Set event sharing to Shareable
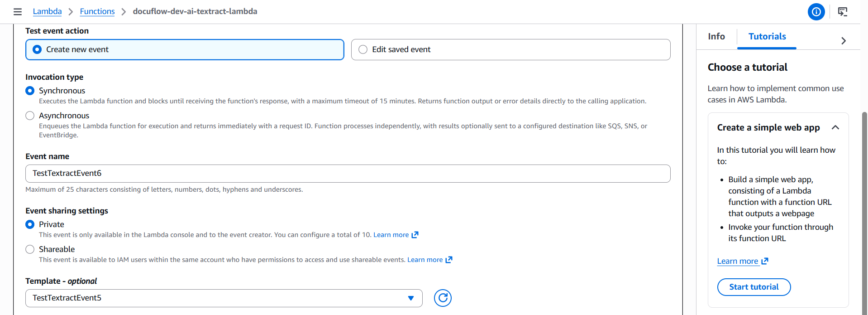Screen dimensions: 868x315 30,249
